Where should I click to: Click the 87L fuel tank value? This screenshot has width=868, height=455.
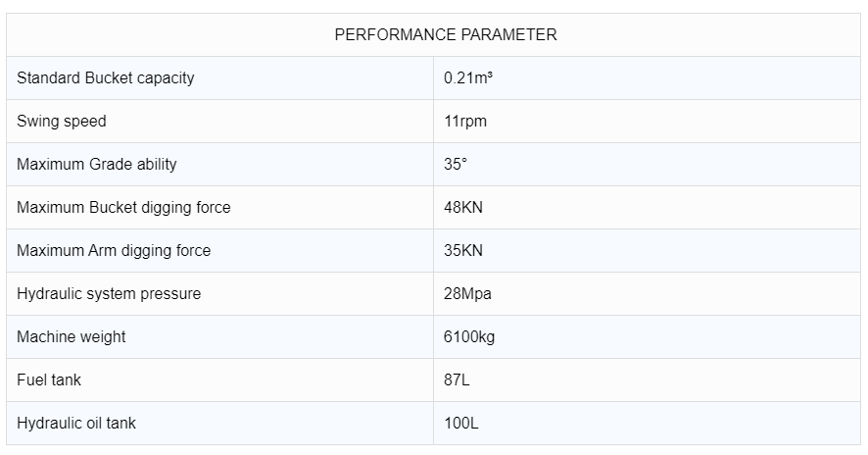click(x=457, y=379)
